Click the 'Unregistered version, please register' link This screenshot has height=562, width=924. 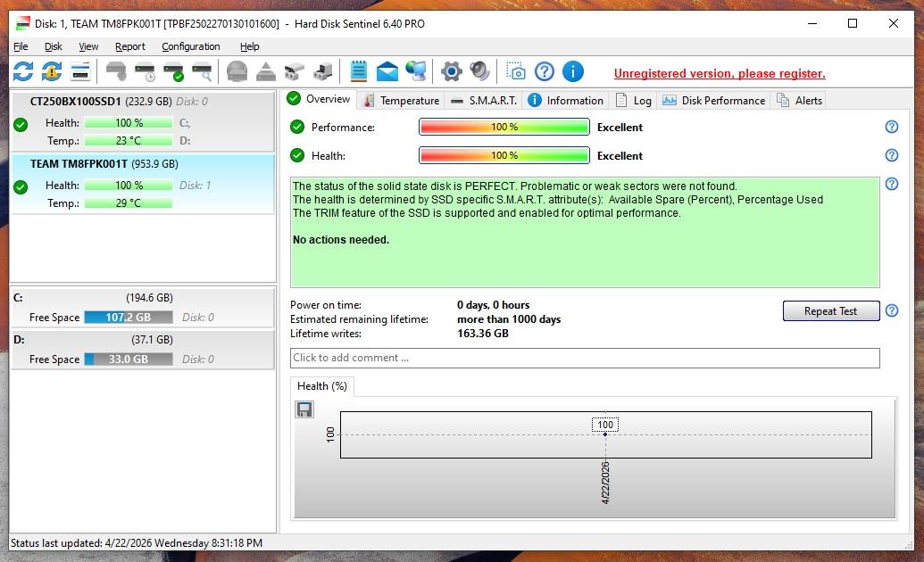click(x=719, y=73)
